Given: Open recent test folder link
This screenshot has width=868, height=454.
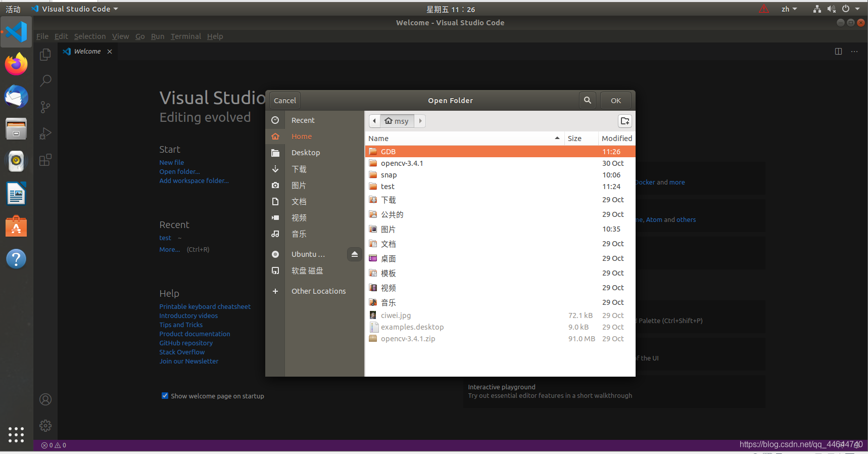Looking at the screenshot, I should 165,238.
